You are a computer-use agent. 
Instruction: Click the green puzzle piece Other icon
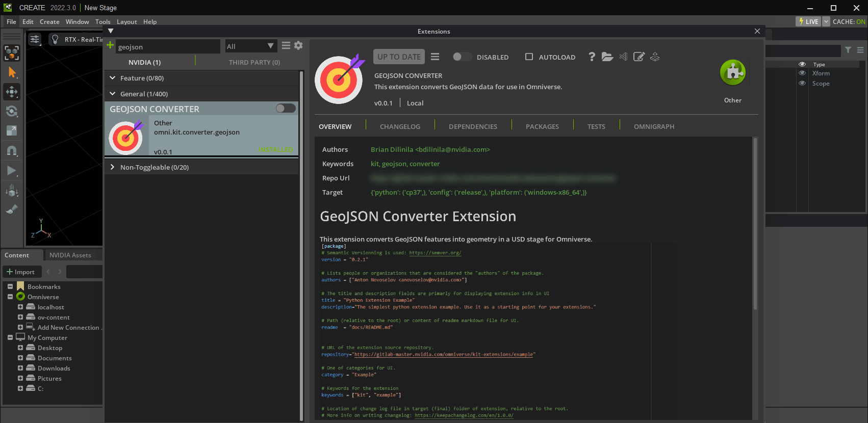pos(733,72)
